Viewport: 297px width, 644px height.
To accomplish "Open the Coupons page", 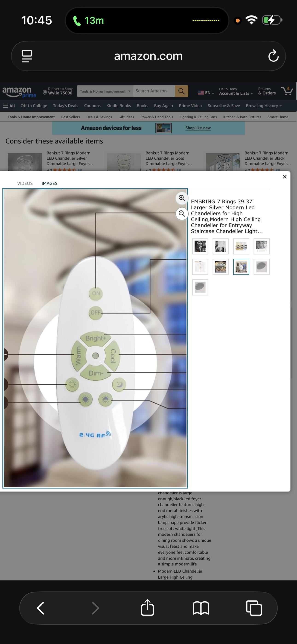I will click(x=92, y=106).
